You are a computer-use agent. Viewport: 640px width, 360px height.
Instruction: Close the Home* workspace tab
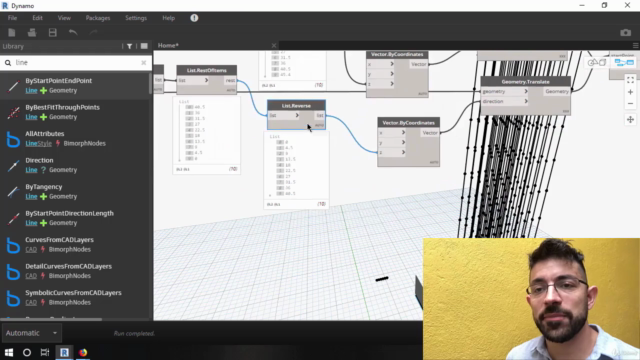pyautogui.click(x=274, y=45)
